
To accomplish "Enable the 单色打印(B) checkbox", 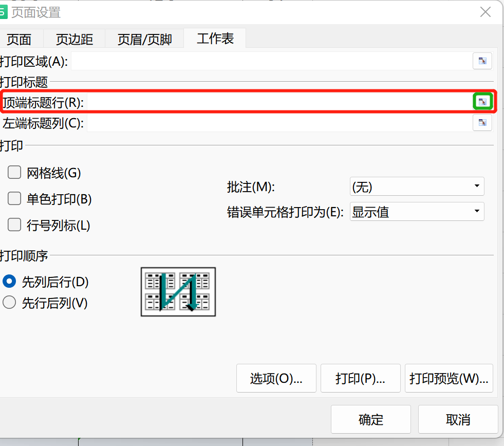I will pyautogui.click(x=14, y=198).
